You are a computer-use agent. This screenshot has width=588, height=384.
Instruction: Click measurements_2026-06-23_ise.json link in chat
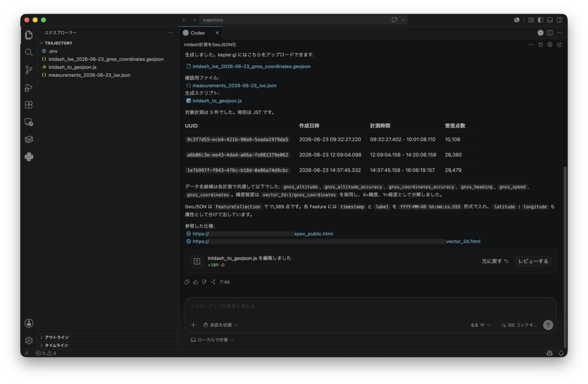(x=234, y=85)
